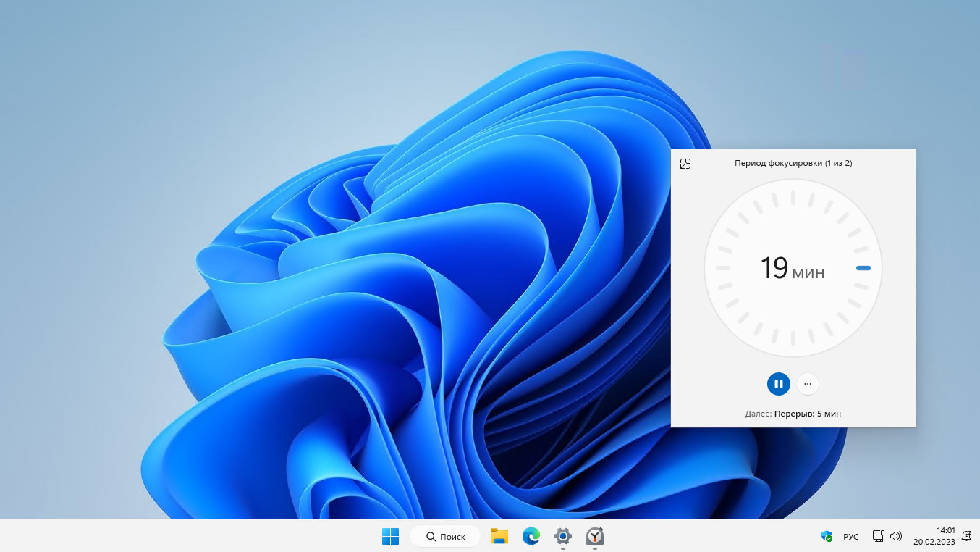Pause the running focus timer
Viewport: 980px width, 552px height.
778,384
